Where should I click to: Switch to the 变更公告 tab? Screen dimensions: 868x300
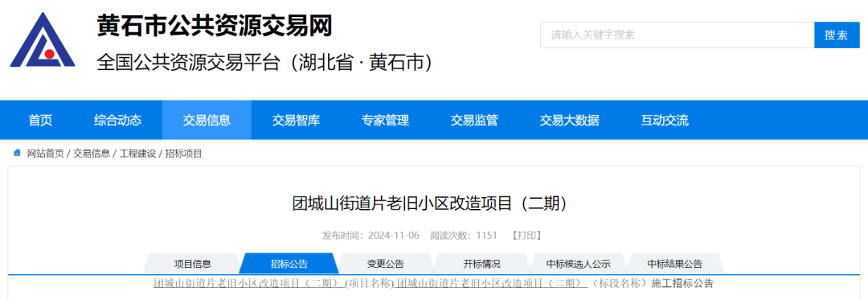click(385, 264)
